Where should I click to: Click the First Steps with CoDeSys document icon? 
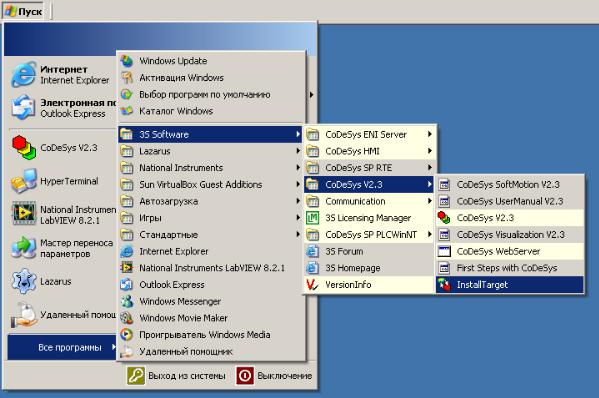click(x=444, y=268)
